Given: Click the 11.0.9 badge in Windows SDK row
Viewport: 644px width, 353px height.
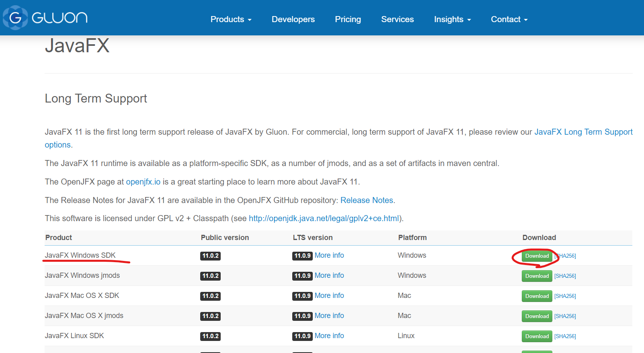Looking at the screenshot, I should (x=302, y=256).
